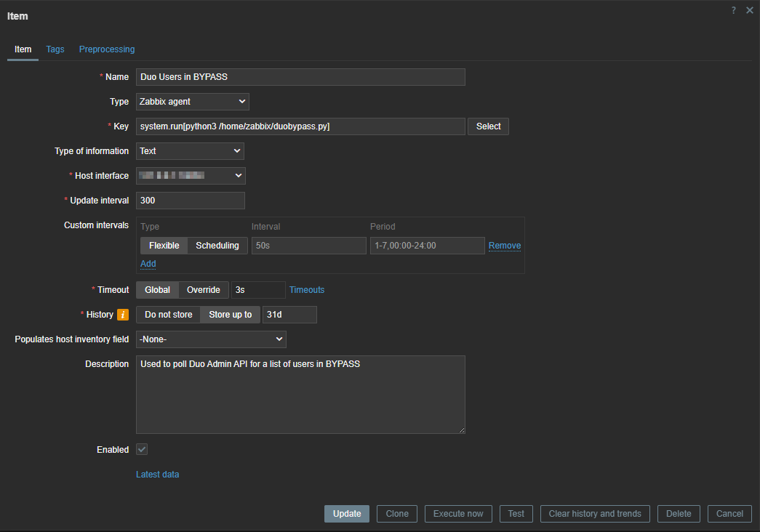The height and width of the screenshot is (532, 760).
Task: Open the Host interface dropdown
Action: [x=191, y=176]
